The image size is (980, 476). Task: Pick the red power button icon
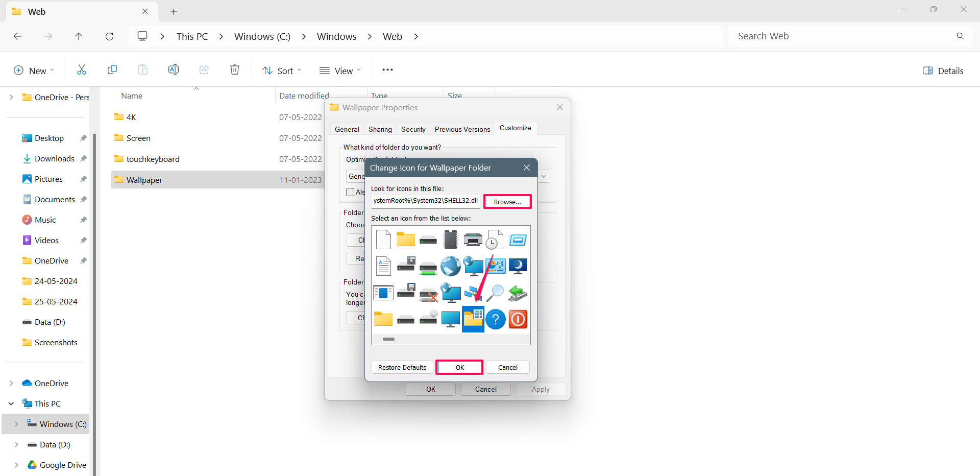pos(518,319)
